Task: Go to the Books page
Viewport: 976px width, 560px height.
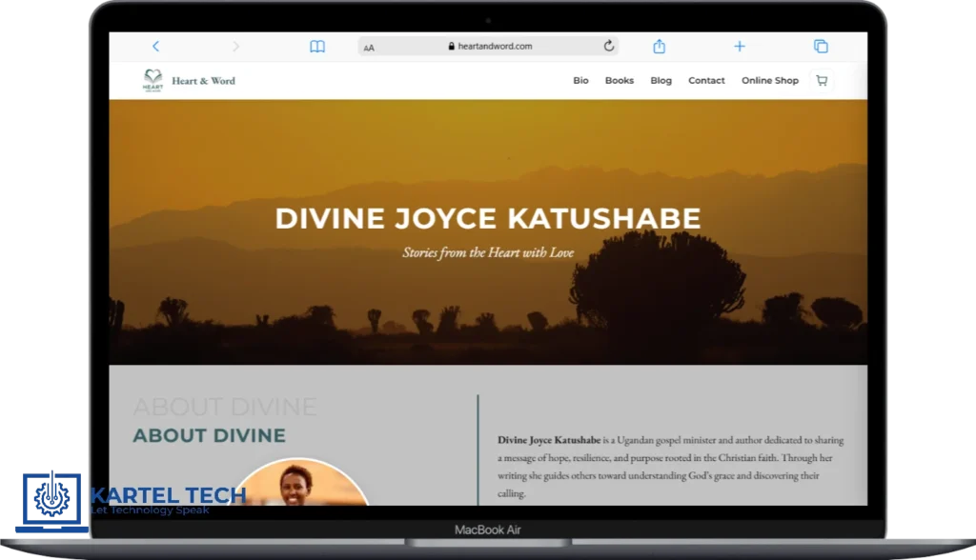Action: (x=619, y=81)
